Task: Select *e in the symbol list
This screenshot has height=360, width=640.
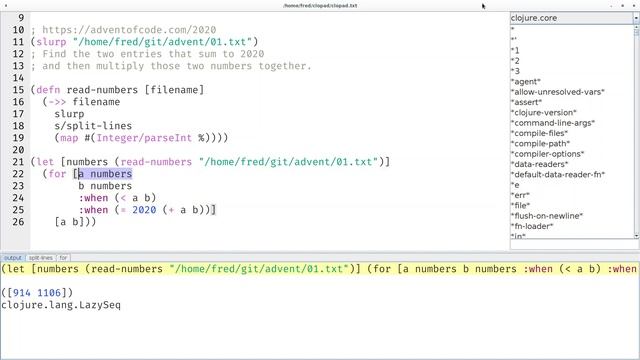Action: point(515,185)
